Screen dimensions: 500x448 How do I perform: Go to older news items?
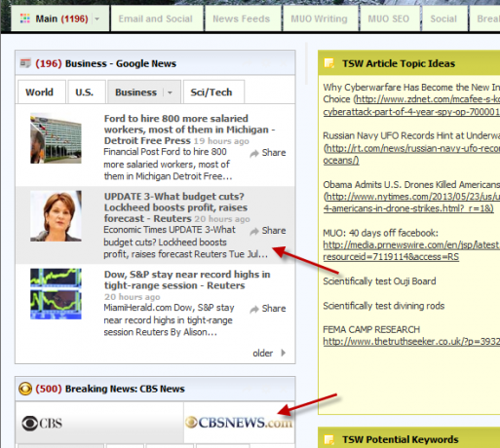click(269, 353)
